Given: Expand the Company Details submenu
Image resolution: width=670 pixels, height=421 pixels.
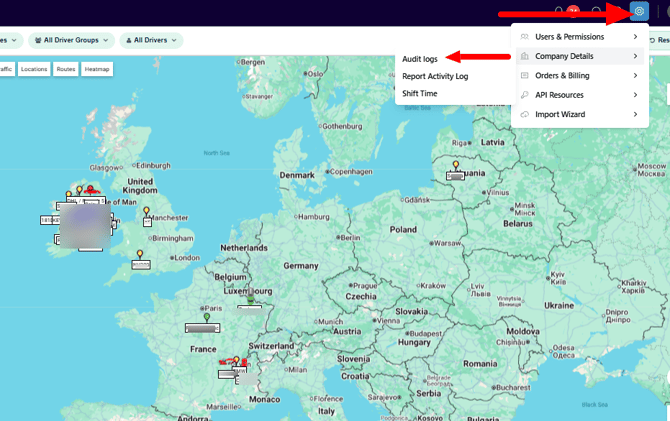Looking at the screenshot, I should point(580,56).
